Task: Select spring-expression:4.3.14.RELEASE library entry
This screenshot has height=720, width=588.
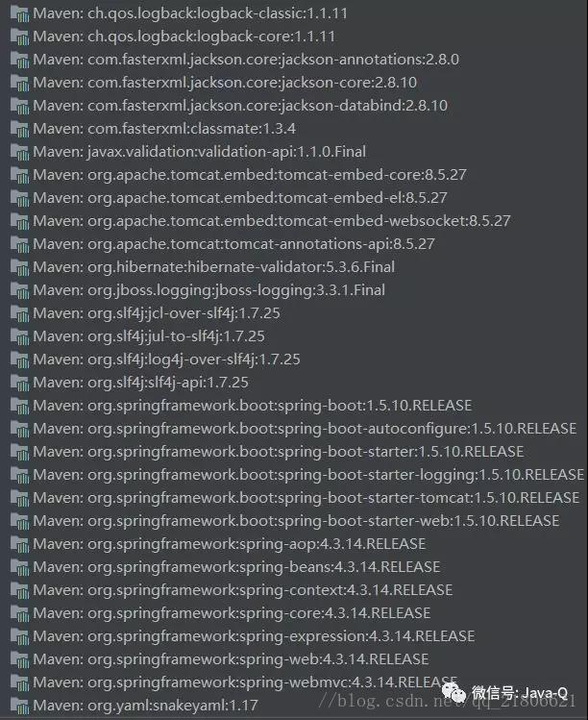Action: coord(242,636)
